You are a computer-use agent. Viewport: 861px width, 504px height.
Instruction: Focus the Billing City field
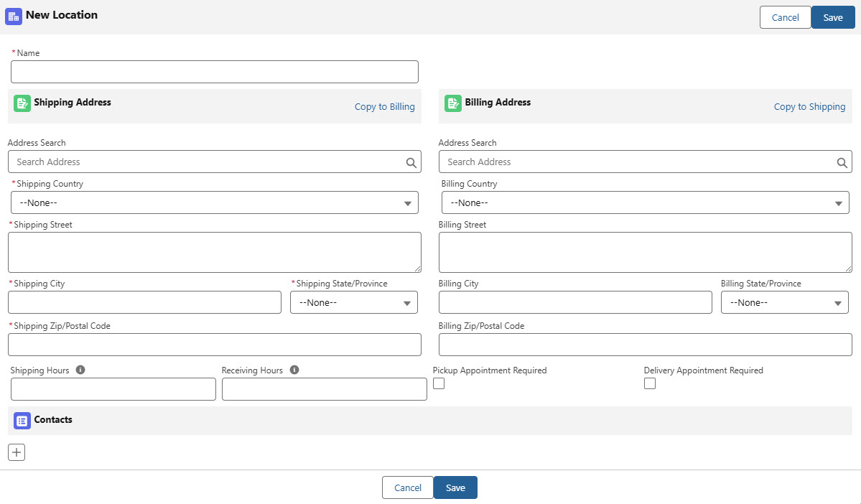575,302
